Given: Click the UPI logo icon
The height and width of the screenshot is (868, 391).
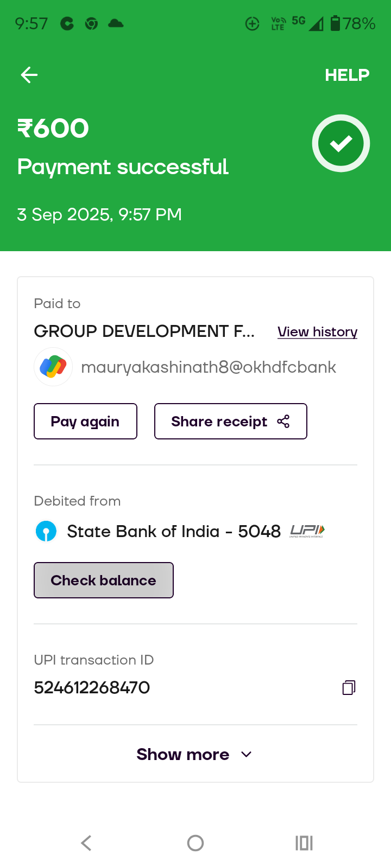Looking at the screenshot, I should (x=307, y=531).
